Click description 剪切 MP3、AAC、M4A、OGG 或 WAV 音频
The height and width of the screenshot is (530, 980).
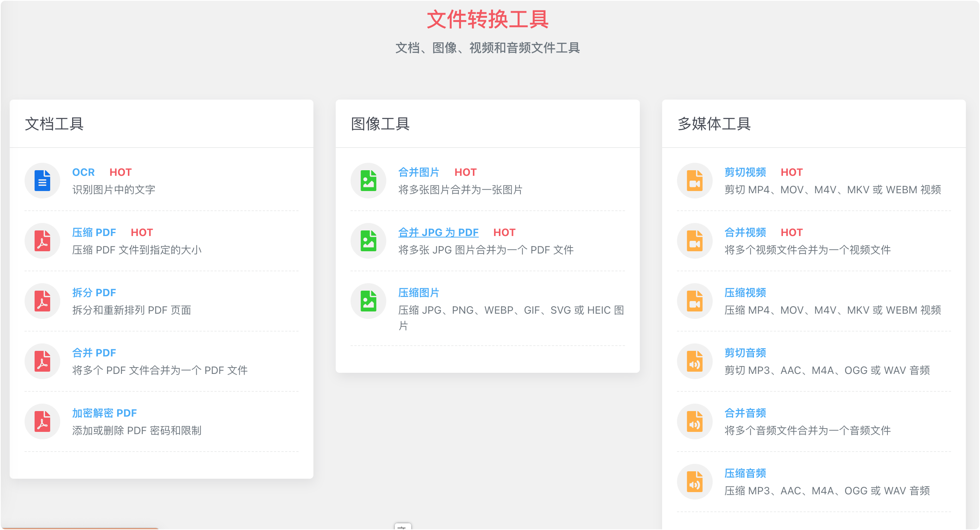[827, 371]
